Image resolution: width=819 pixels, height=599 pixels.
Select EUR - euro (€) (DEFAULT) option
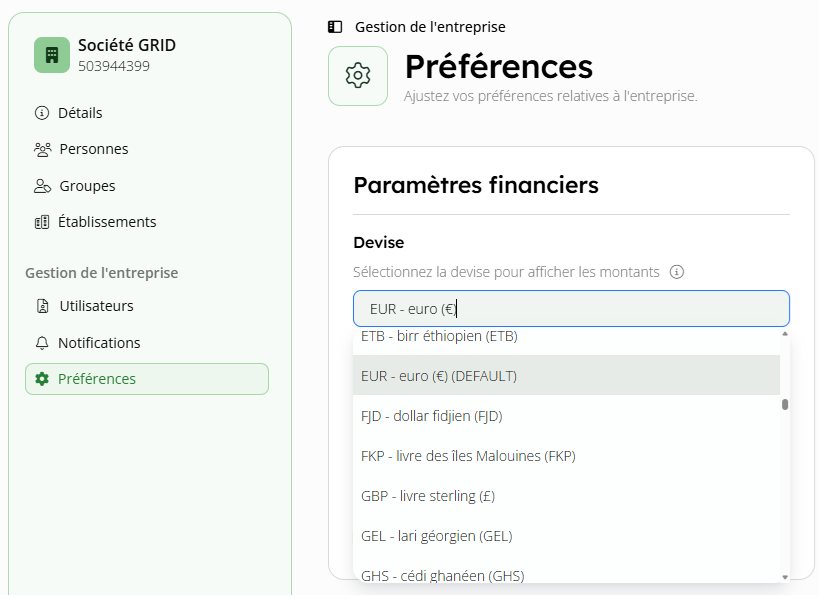coord(439,376)
